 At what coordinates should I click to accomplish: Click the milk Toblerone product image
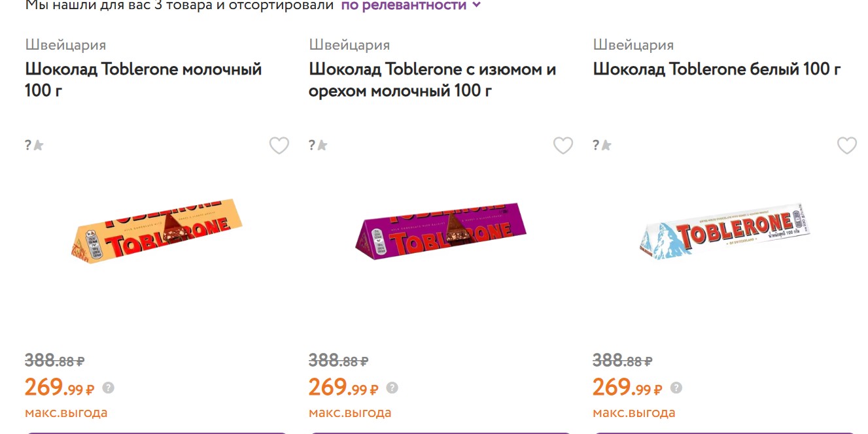point(157,231)
